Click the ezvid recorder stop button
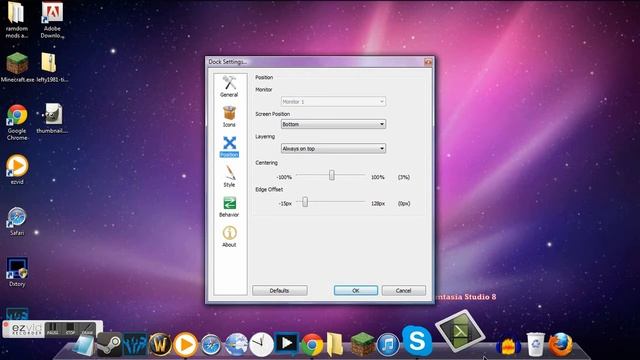The height and width of the screenshot is (360, 640). pyautogui.click(x=70, y=329)
